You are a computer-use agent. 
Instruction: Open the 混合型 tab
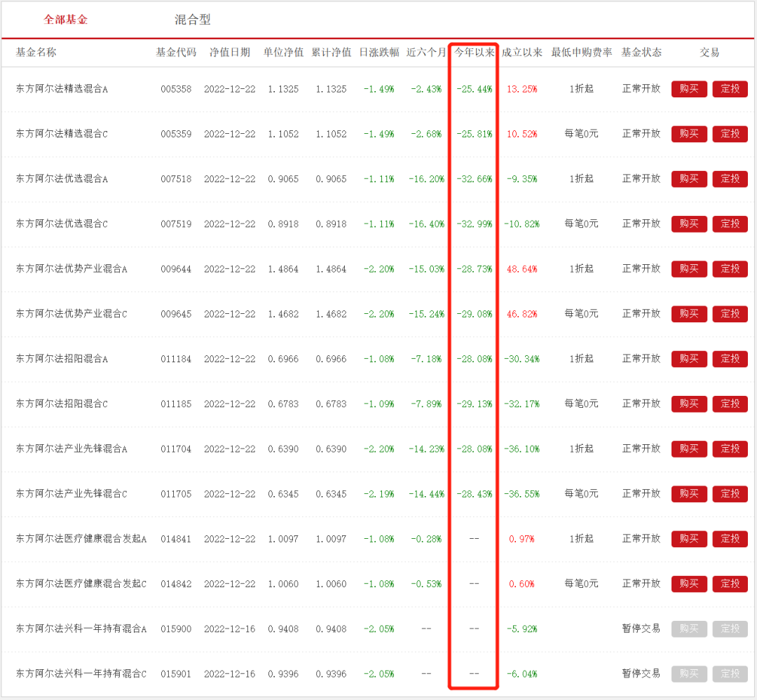192,20
